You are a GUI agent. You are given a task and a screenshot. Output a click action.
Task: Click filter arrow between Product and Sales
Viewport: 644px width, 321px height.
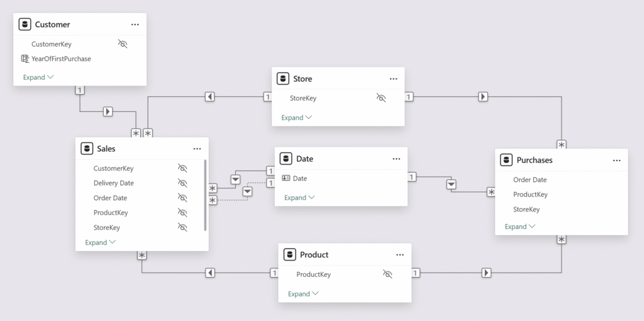(x=210, y=273)
